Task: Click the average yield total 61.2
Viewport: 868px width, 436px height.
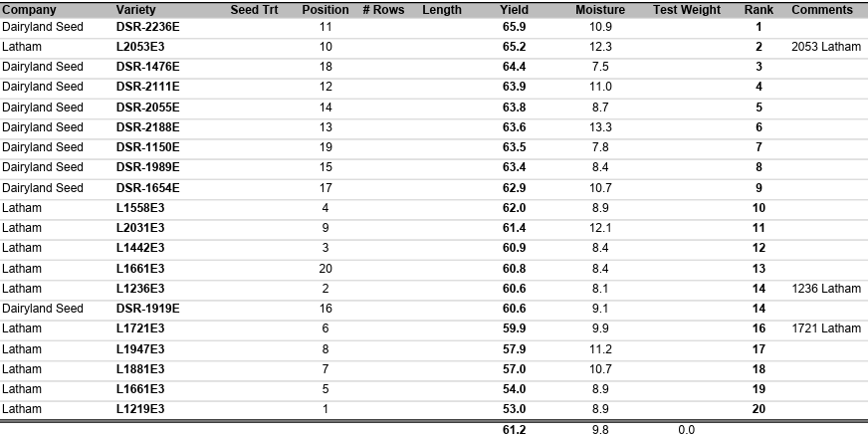Action: click(514, 430)
